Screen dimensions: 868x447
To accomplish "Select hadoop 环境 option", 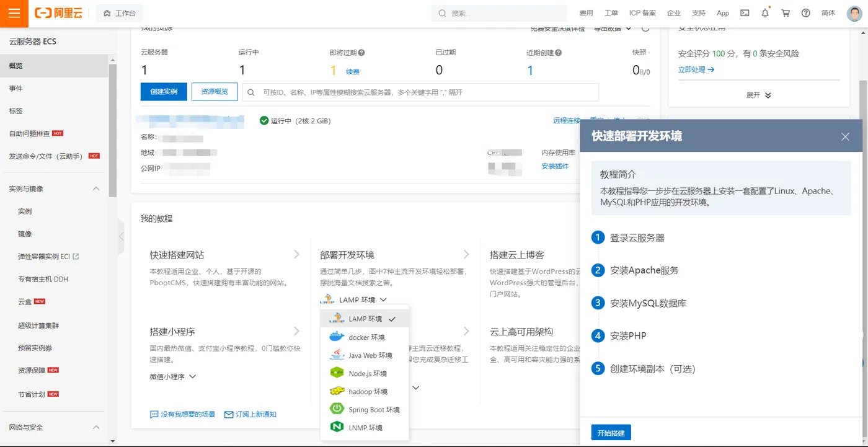I will click(365, 391).
